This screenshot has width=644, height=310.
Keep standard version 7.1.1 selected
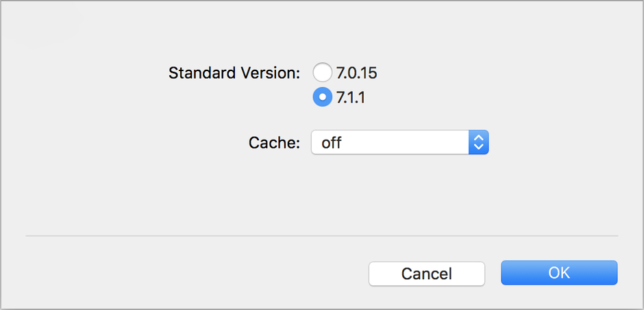(x=323, y=98)
